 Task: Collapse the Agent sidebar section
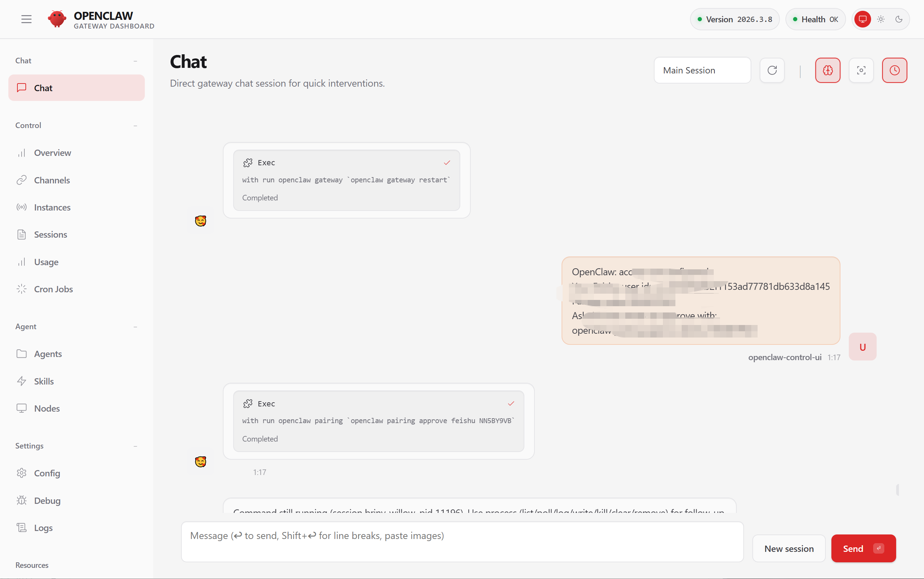coord(135,327)
